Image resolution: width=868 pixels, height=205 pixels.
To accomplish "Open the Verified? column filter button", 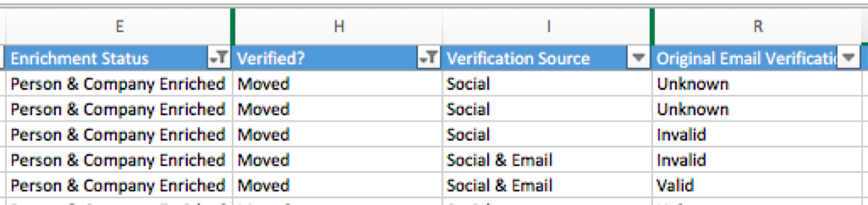I will tap(429, 58).
